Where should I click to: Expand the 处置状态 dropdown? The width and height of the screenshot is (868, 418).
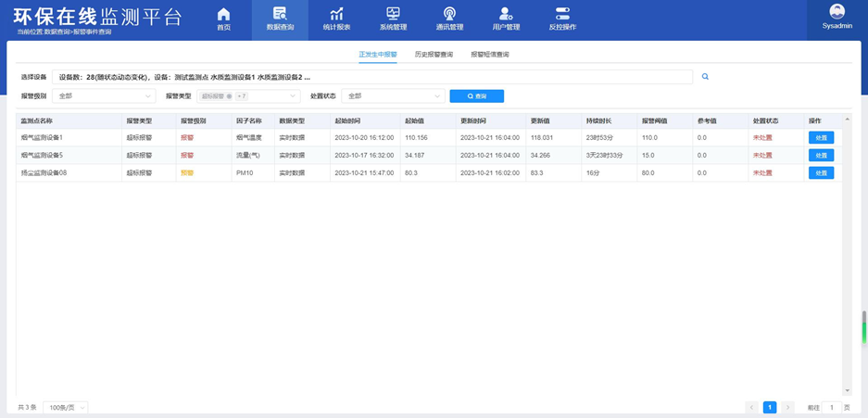pyautogui.click(x=393, y=96)
